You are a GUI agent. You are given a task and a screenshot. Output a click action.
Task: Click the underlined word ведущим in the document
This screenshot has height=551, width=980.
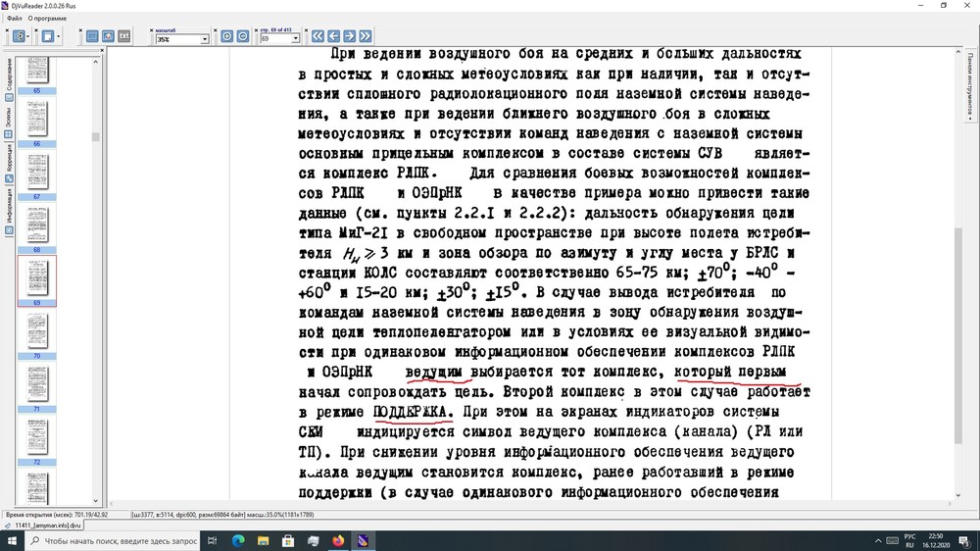click(x=436, y=373)
